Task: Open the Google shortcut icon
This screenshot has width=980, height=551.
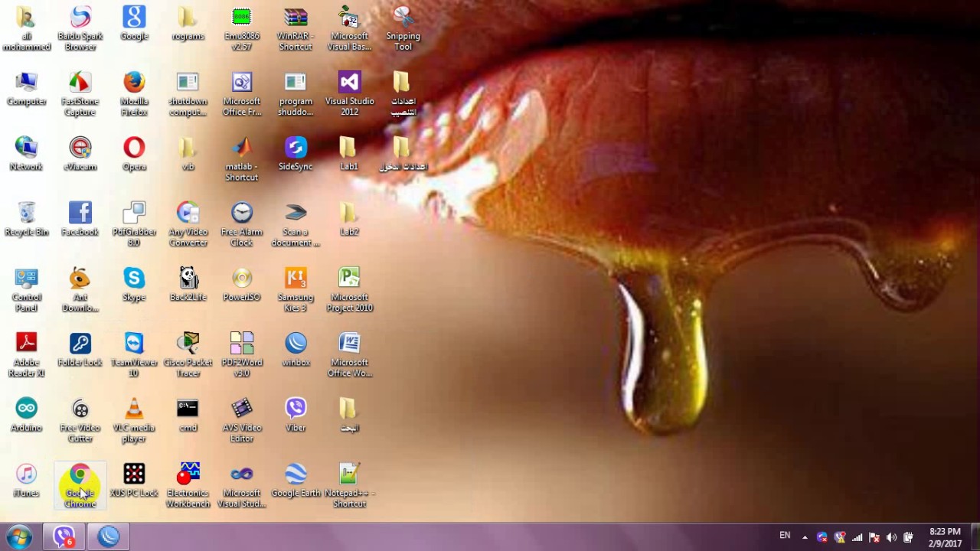Action: coord(134,24)
